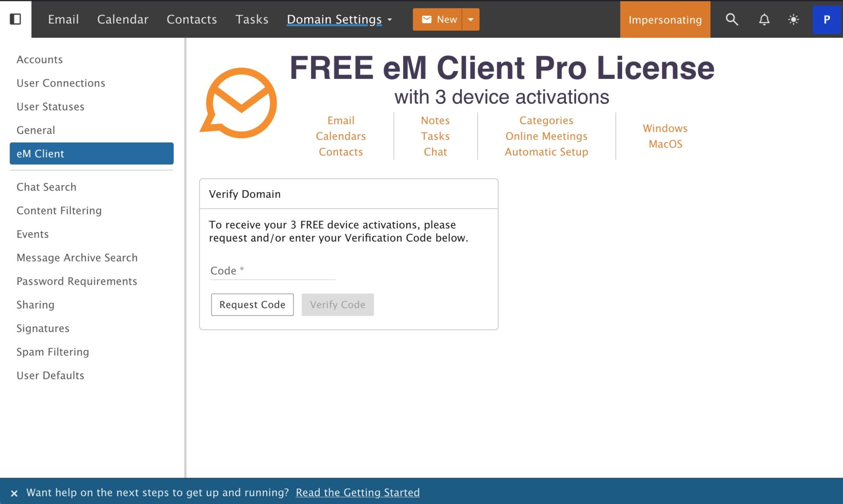The image size is (843, 504).
Task: Toggle the light/dark theme sun icon
Action: click(x=793, y=19)
